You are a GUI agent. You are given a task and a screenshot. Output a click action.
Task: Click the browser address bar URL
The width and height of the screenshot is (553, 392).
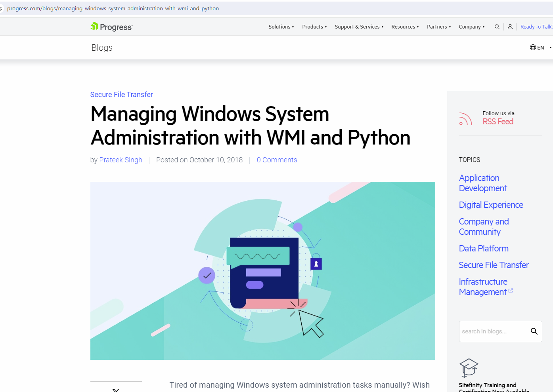coord(113,8)
